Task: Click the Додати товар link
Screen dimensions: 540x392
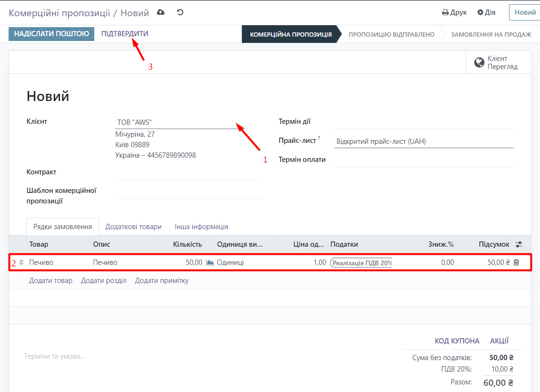Action: tap(50, 281)
